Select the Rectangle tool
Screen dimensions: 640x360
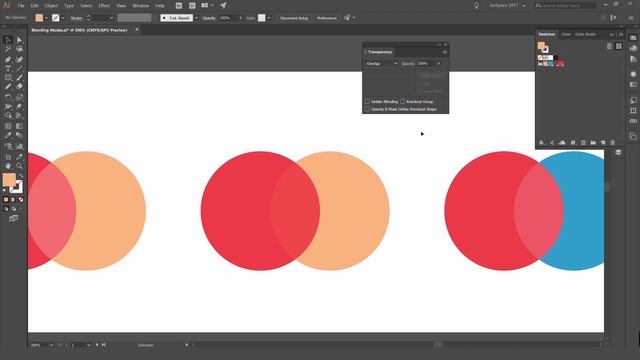pyautogui.click(x=8, y=78)
